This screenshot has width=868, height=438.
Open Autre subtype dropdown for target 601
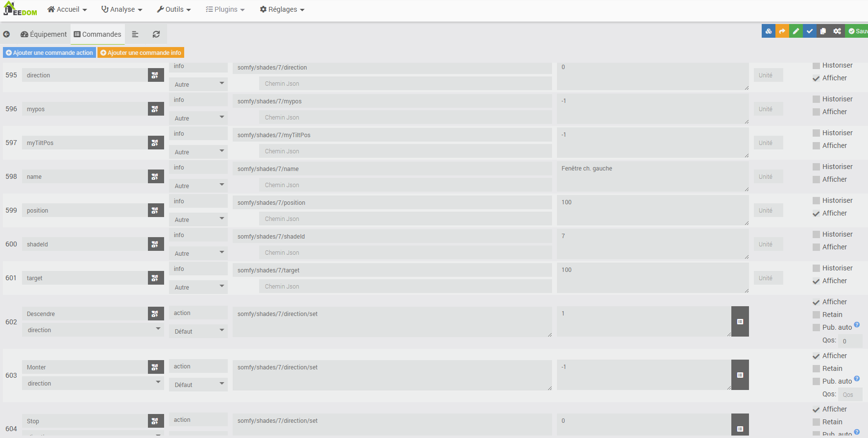pos(198,287)
